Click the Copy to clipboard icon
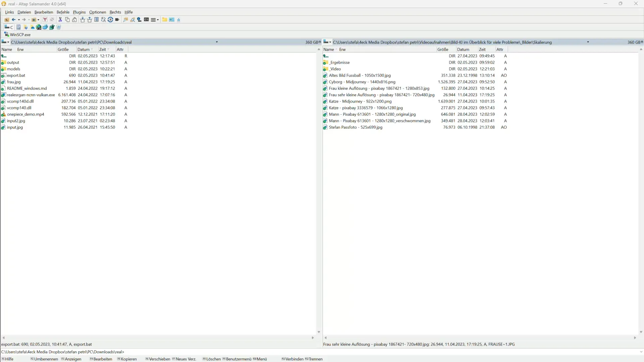The width and height of the screenshot is (644, 362). (67, 20)
